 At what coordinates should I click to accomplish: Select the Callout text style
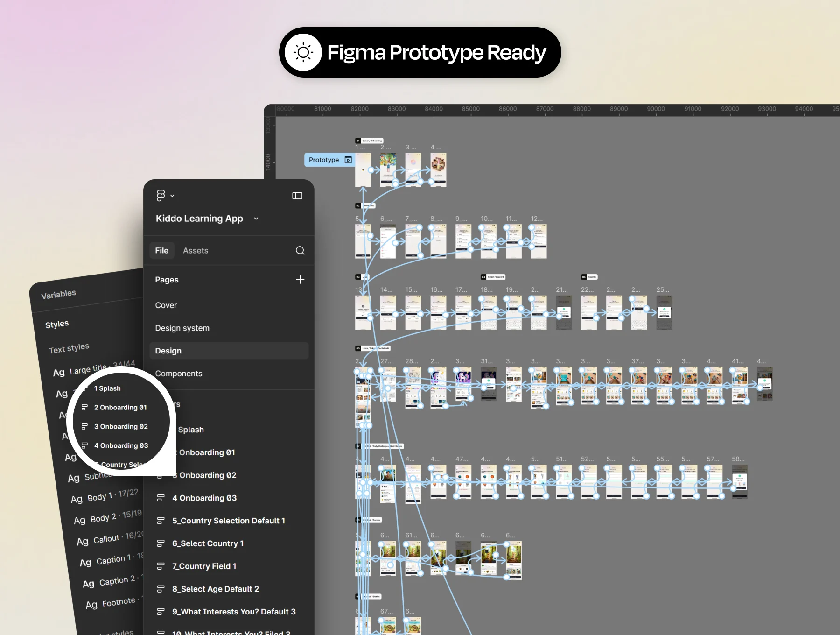click(x=110, y=538)
